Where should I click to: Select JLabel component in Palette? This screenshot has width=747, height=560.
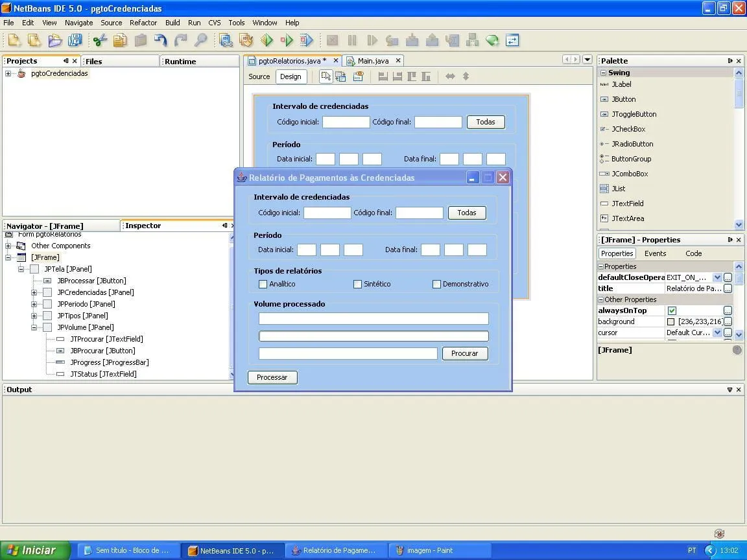click(621, 84)
